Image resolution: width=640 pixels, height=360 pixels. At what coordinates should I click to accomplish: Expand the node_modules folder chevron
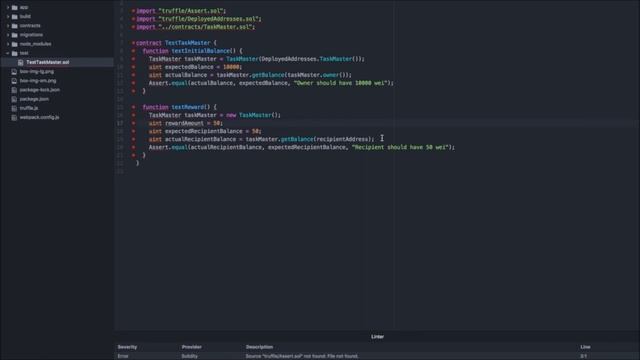pos(8,44)
